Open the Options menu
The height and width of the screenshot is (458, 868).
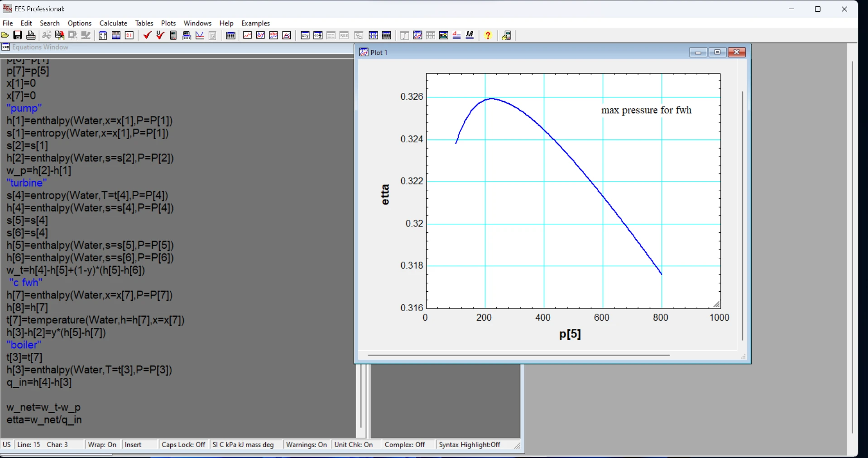point(80,23)
